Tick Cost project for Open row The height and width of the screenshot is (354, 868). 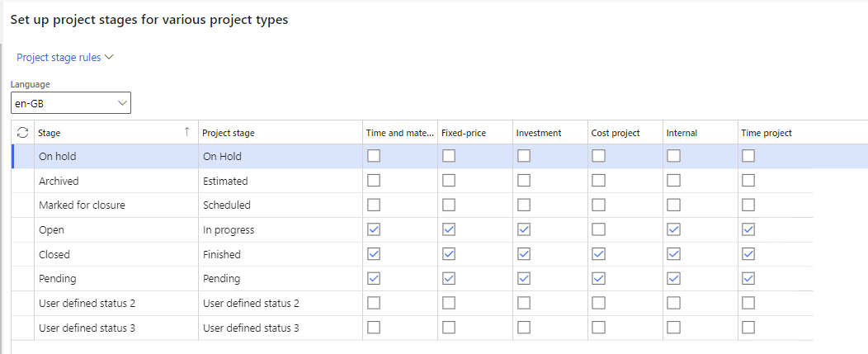pyautogui.click(x=598, y=229)
